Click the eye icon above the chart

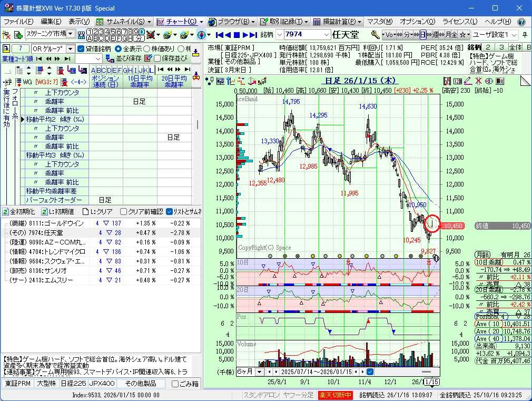[489, 81]
